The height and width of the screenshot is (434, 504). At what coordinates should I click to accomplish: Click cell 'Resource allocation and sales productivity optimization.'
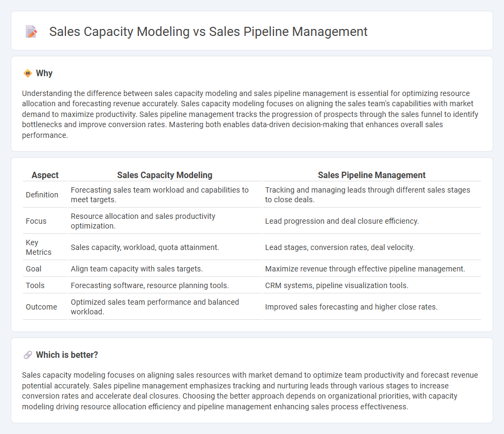tap(165, 221)
